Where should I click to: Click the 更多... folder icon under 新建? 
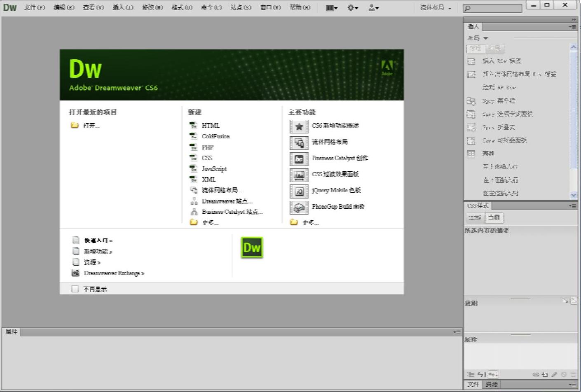[x=194, y=222]
